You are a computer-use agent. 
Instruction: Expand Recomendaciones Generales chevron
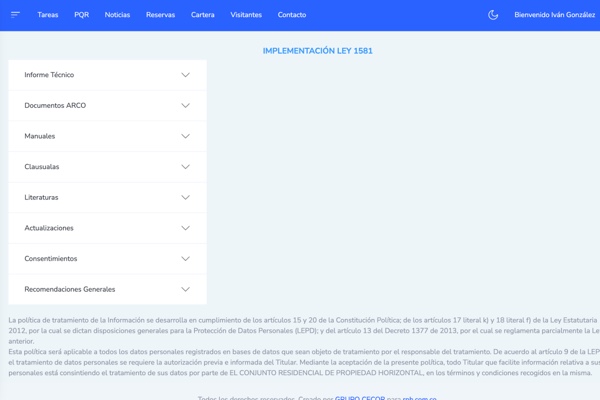[x=185, y=290]
